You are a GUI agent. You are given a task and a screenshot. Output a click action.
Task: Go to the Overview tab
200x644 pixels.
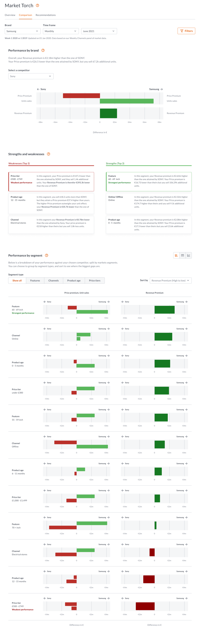10,15
